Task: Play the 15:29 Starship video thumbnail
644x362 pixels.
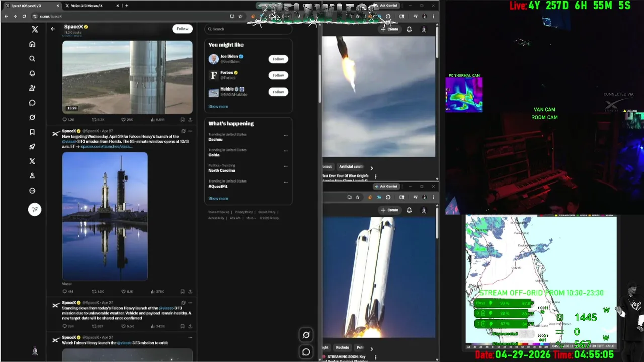Action: (127, 77)
